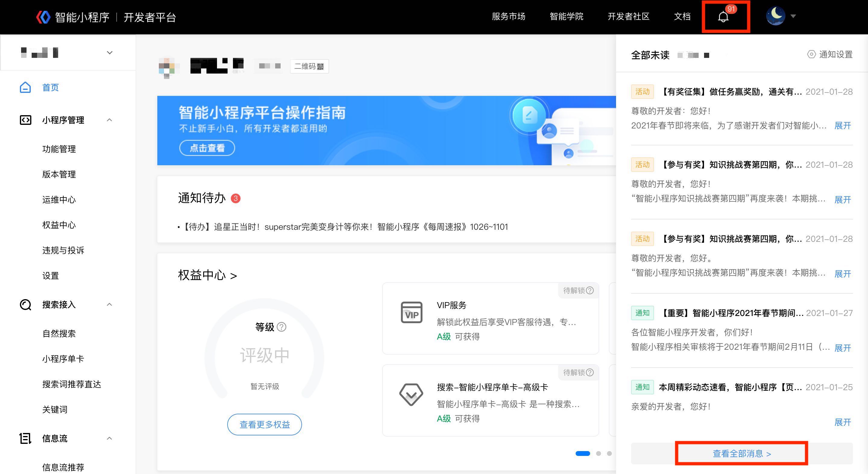Viewport: 868px width, 474px height.
Task: Open the moon user avatar
Action: click(x=775, y=16)
